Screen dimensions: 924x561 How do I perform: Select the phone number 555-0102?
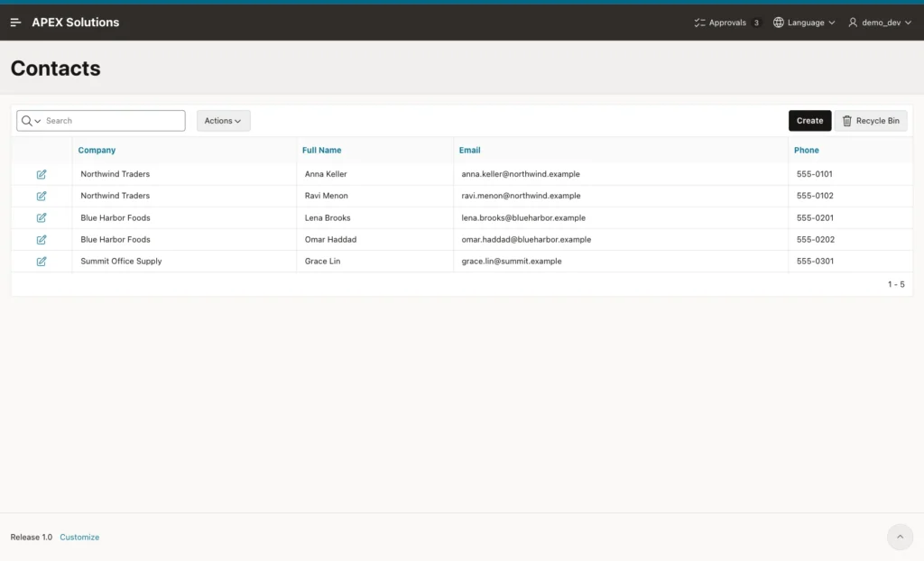(815, 196)
